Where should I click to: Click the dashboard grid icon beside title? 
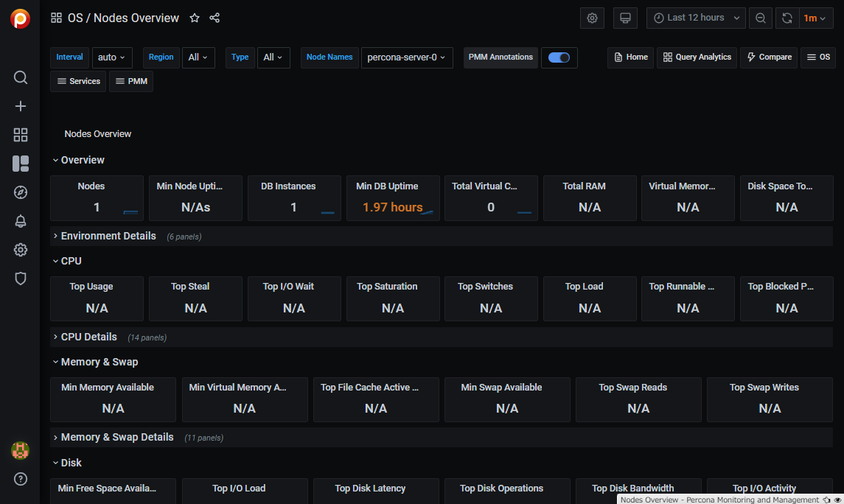tap(56, 18)
